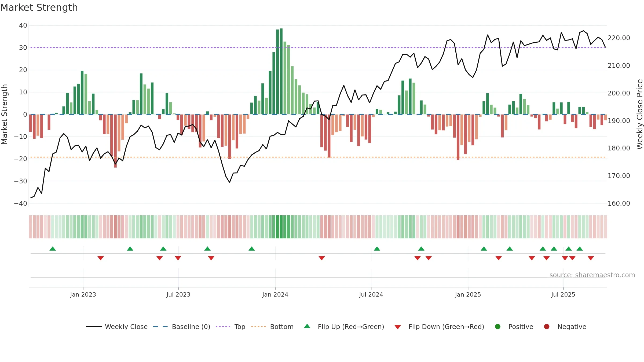This screenshot has width=644, height=362.
Task: Click the 160.00 price tick label
Action: pos(619,203)
